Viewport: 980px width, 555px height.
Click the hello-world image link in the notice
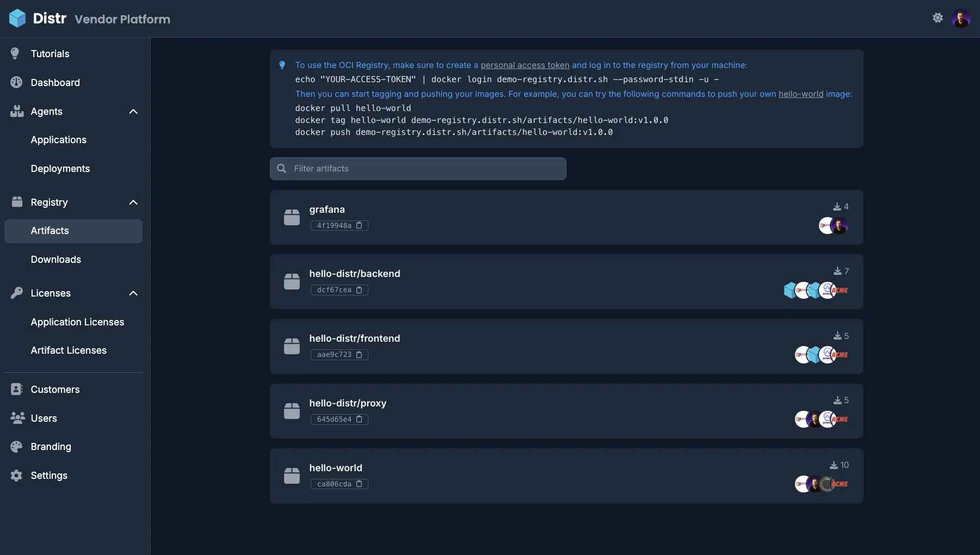tap(802, 94)
